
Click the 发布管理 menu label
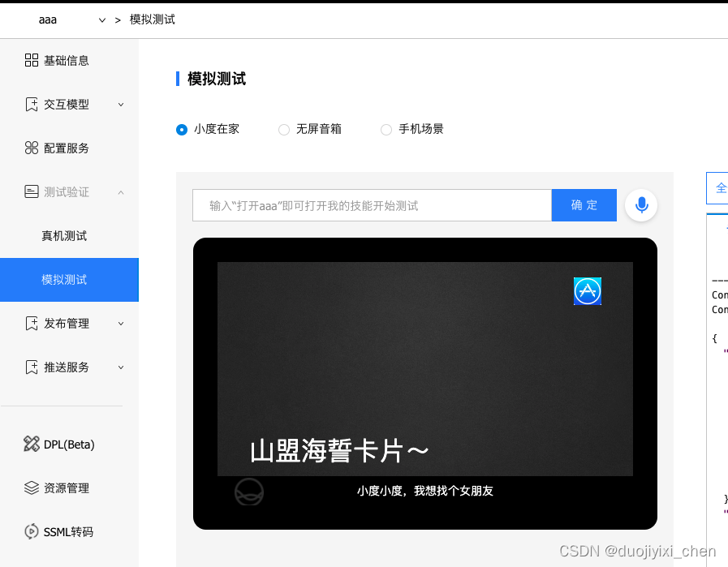click(x=67, y=324)
